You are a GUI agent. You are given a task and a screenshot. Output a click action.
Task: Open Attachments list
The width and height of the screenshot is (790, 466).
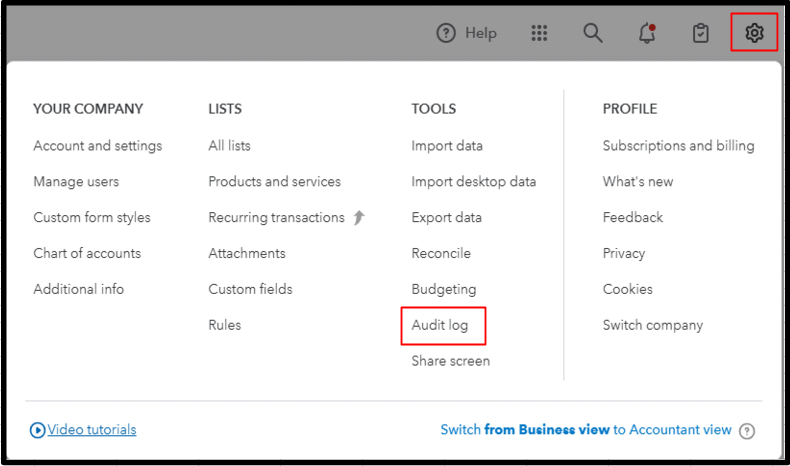(247, 253)
